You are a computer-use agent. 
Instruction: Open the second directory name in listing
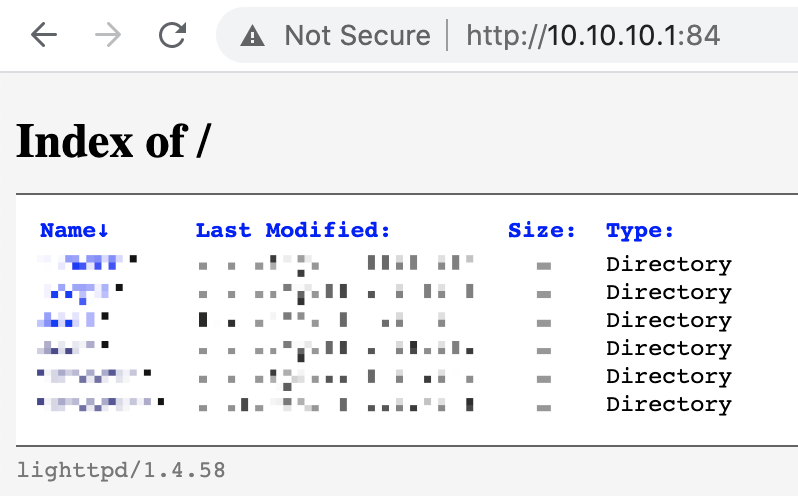[82, 292]
